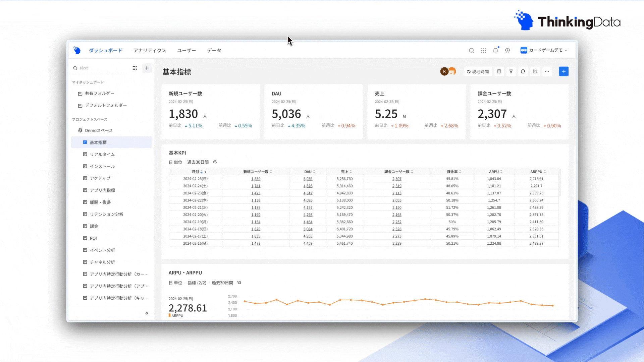This screenshot has height=362, width=644.
Task: Add a new dashboard with sidebar plus
Action: click(x=147, y=68)
